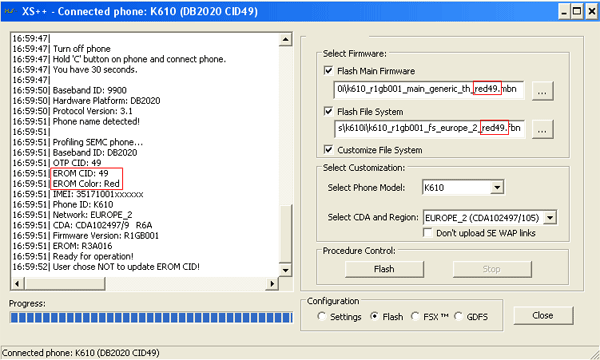Image resolution: width=600 pixels, height=360 pixels.
Task: Start flashing with the Flash button
Action: tap(384, 269)
